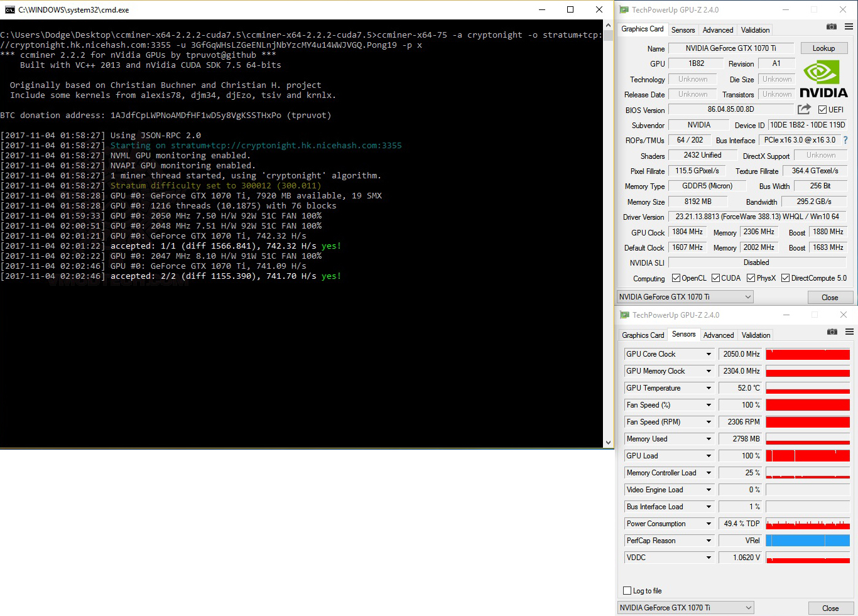The image size is (858, 616).
Task: Click the VDDC reading 1.0620 V
Action: (x=741, y=558)
